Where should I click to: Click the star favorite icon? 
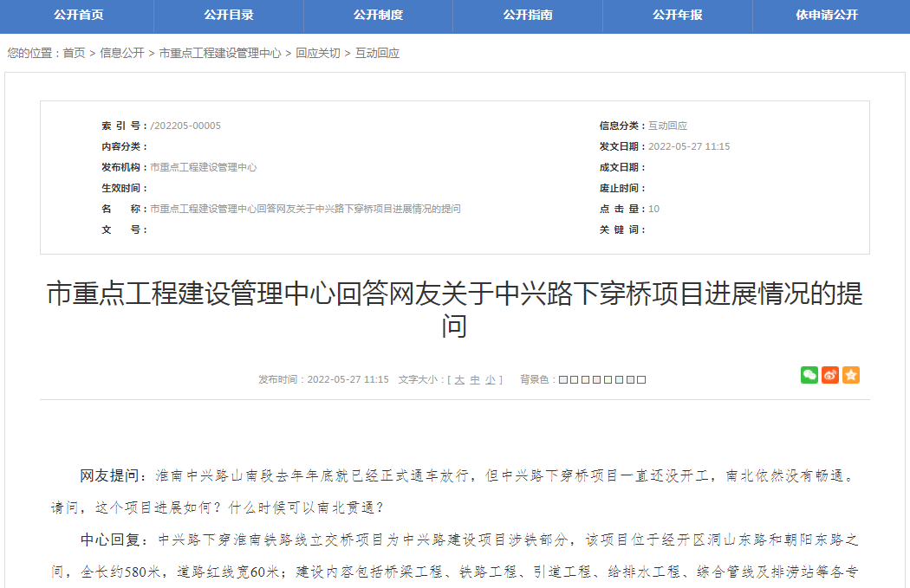point(850,374)
